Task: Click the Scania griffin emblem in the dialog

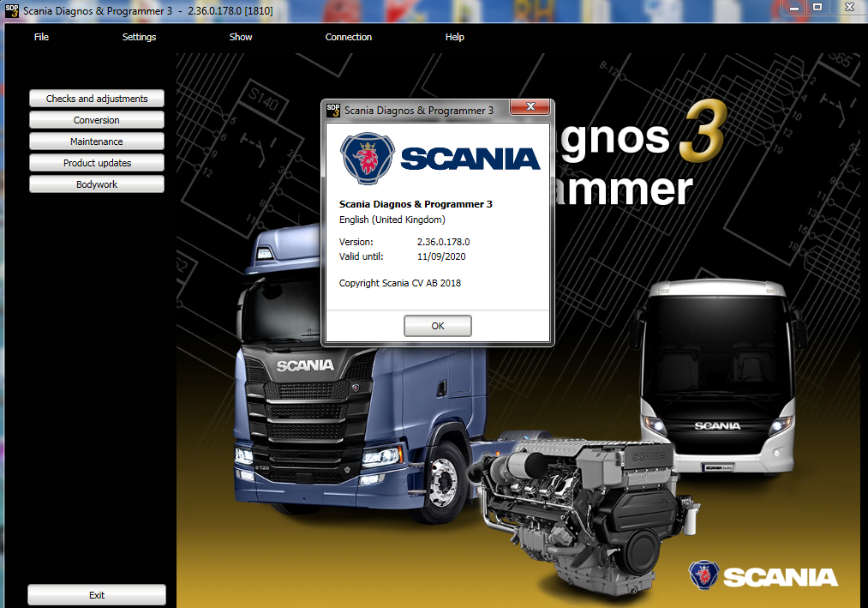Action: (367, 156)
